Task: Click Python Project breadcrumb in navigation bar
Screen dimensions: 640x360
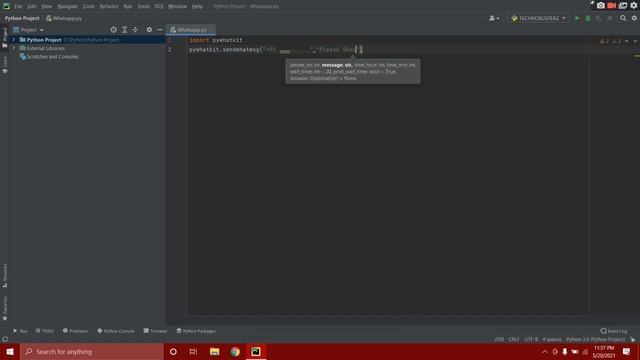Action: [x=22, y=18]
